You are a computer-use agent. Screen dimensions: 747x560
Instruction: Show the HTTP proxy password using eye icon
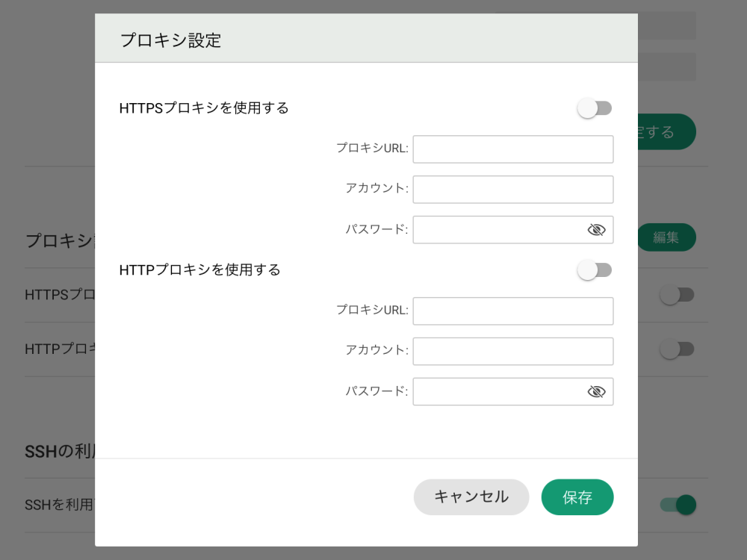[596, 392]
